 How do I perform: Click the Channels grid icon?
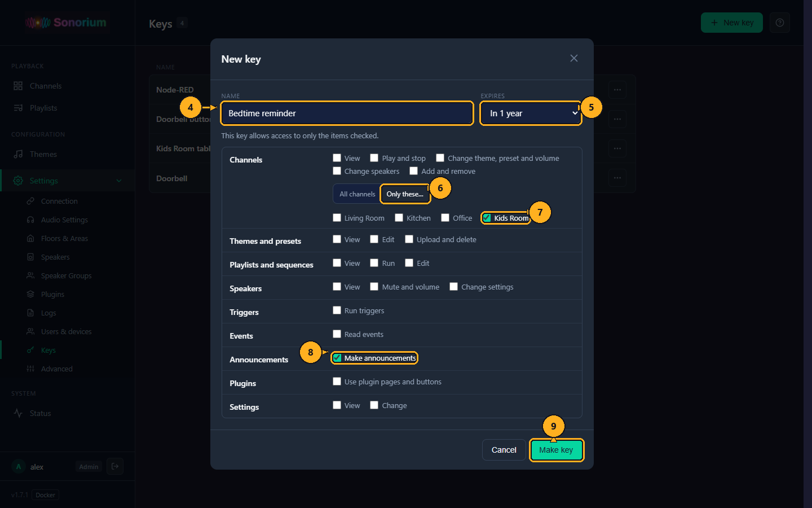(18, 86)
